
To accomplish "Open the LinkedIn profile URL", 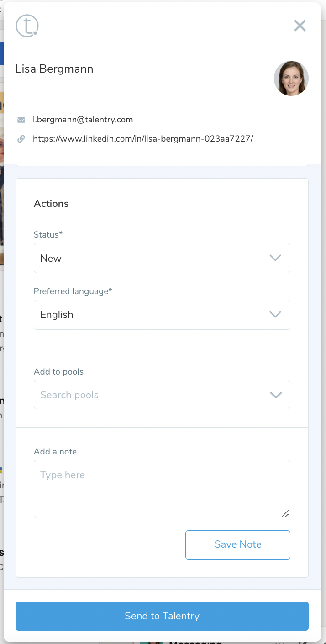I will pyautogui.click(x=142, y=139).
